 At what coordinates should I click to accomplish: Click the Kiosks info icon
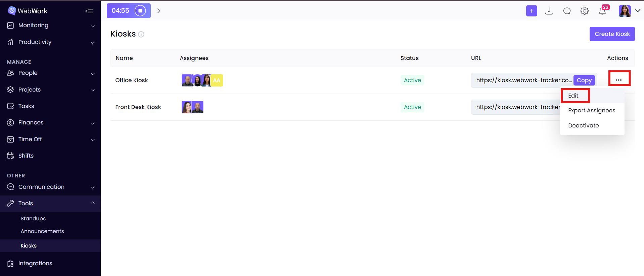(x=141, y=34)
